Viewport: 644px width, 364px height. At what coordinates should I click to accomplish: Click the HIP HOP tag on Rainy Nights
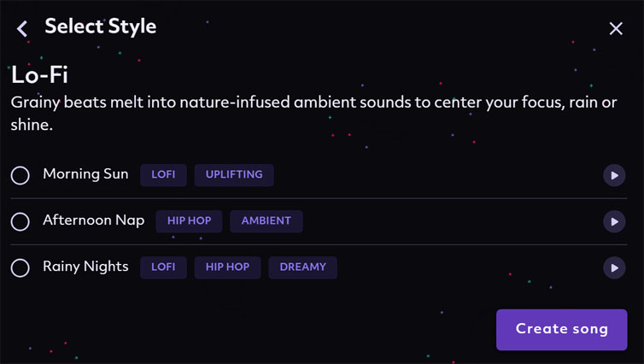click(227, 267)
